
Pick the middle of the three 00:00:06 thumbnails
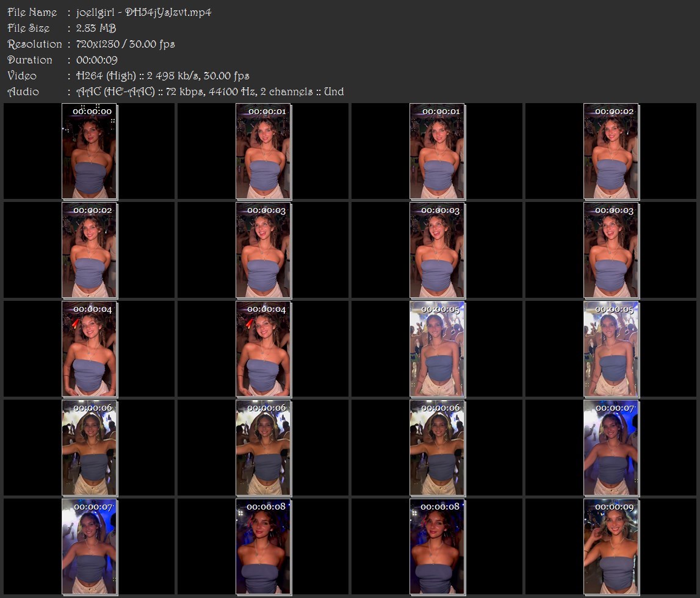(264, 448)
